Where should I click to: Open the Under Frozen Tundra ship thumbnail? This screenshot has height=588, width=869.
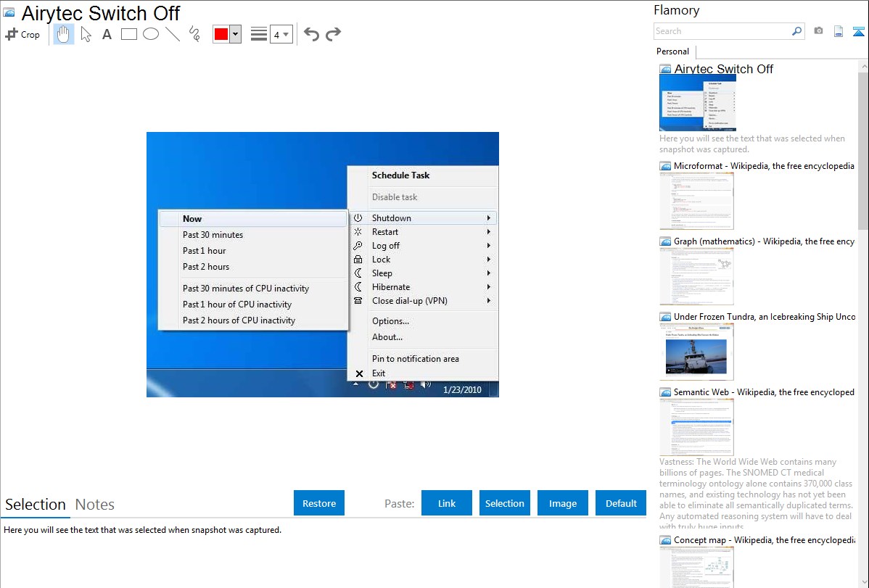pyautogui.click(x=696, y=352)
